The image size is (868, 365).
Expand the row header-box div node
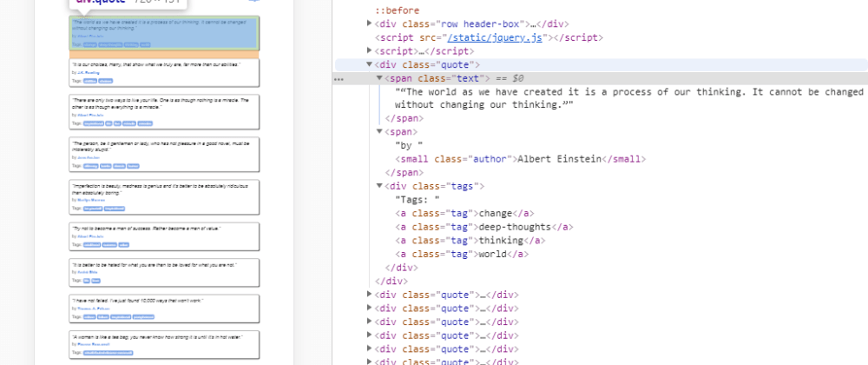coord(371,24)
